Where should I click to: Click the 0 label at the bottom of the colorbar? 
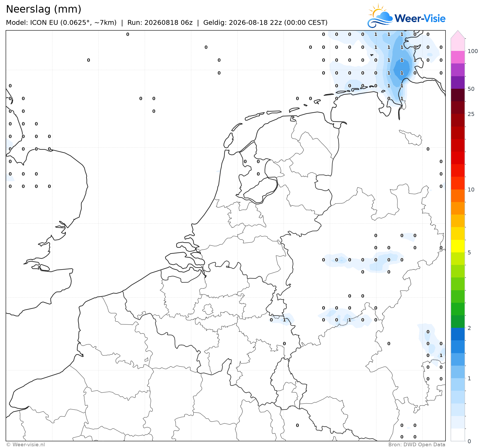pyautogui.click(x=469, y=441)
